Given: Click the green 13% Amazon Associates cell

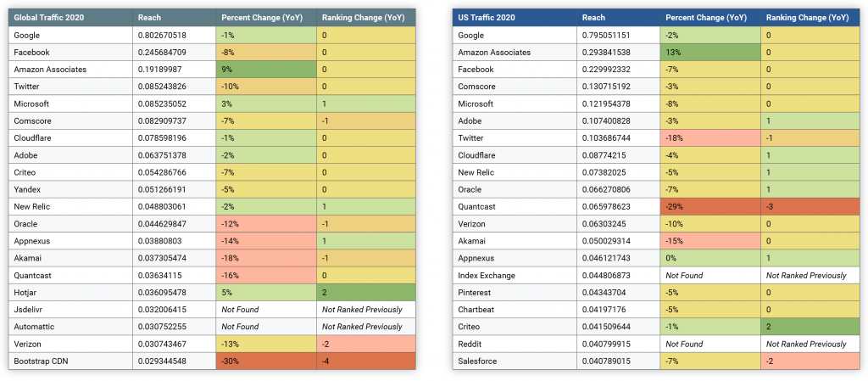Looking at the screenshot, I should (709, 53).
